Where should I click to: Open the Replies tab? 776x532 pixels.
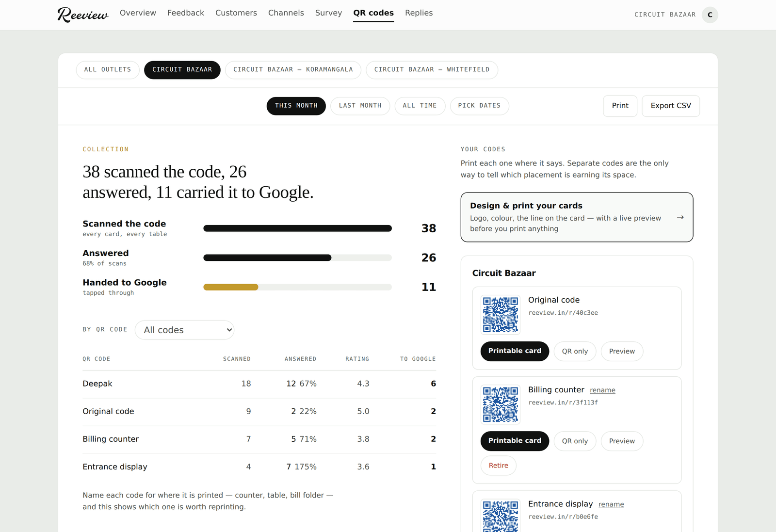click(419, 13)
